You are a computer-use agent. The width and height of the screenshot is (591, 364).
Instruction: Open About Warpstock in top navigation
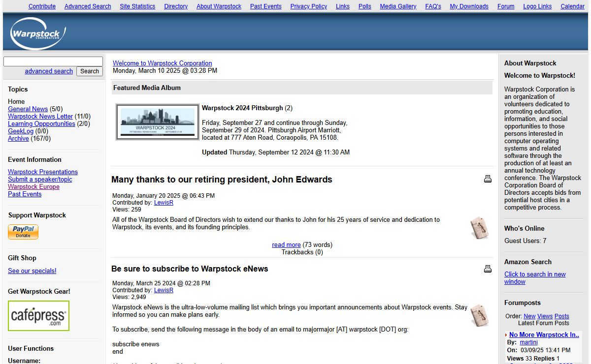(219, 6)
